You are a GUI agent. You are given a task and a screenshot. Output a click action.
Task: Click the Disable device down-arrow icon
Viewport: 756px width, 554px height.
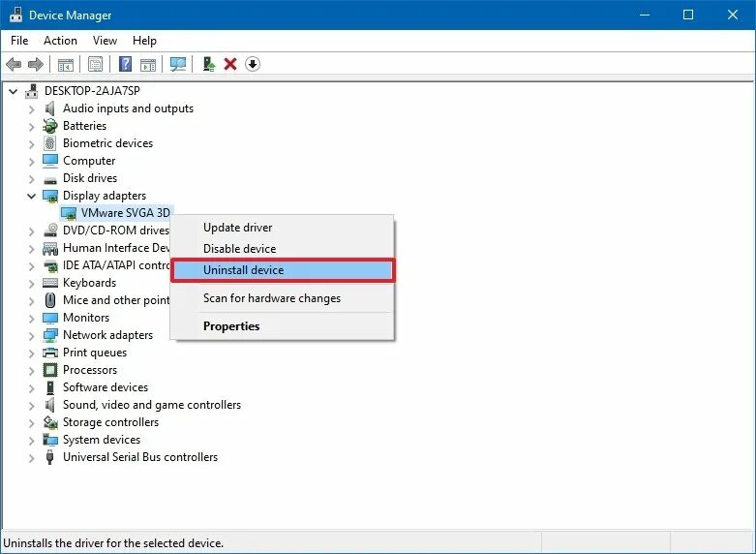pyautogui.click(x=253, y=64)
